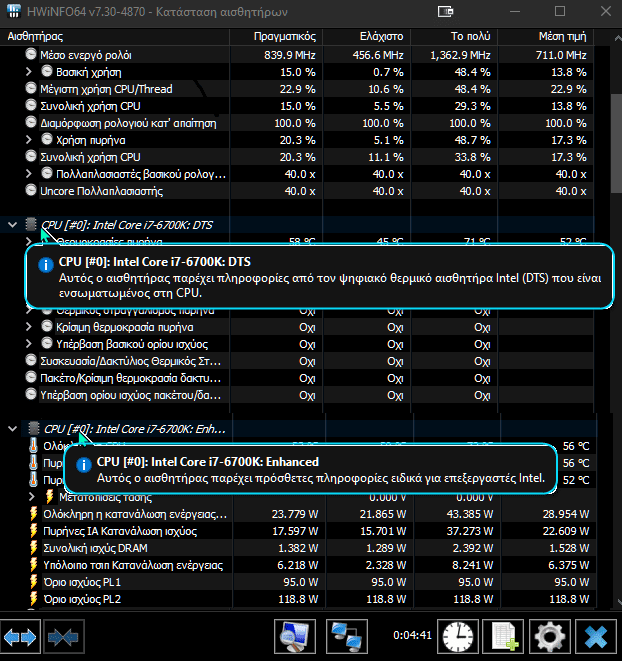Click the CPU chip icon of DTS group
622x661 pixels.
click(31, 224)
